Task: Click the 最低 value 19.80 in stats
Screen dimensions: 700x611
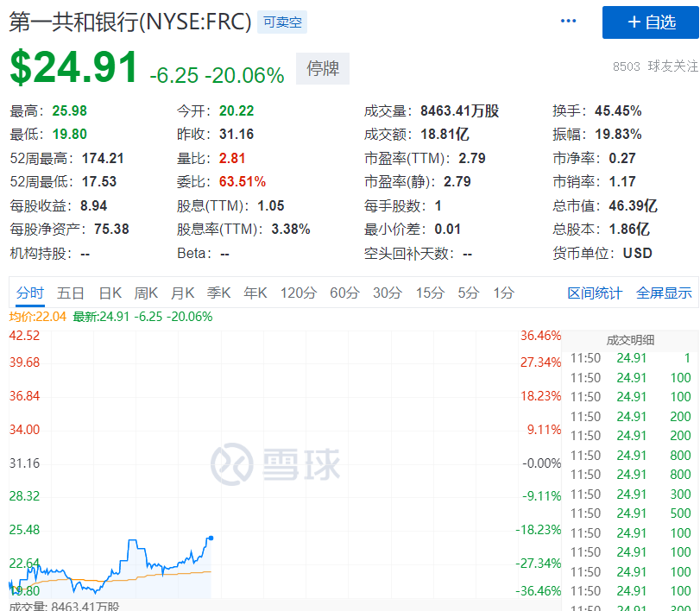Action: click(x=69, y=134)
